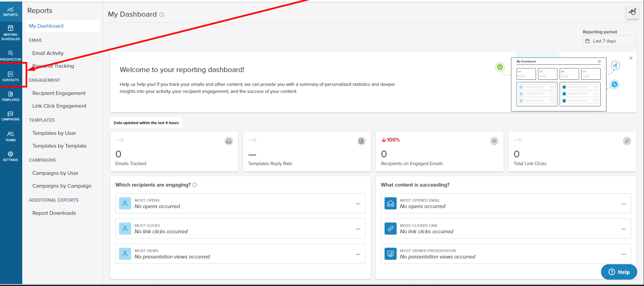Click the ENGAGEMENT section header
This screenshot has width=644, height=286.
pos(44,80)
